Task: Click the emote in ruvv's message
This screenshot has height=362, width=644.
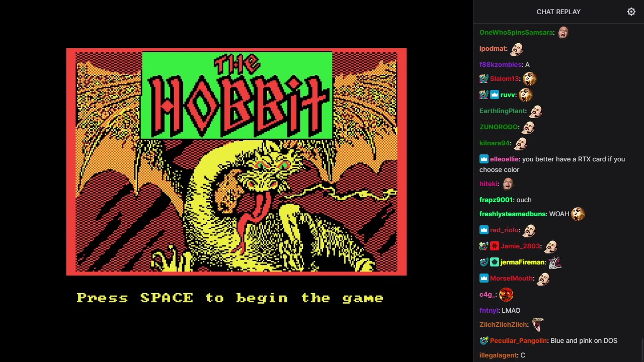Action: click(x=525, y=95)
